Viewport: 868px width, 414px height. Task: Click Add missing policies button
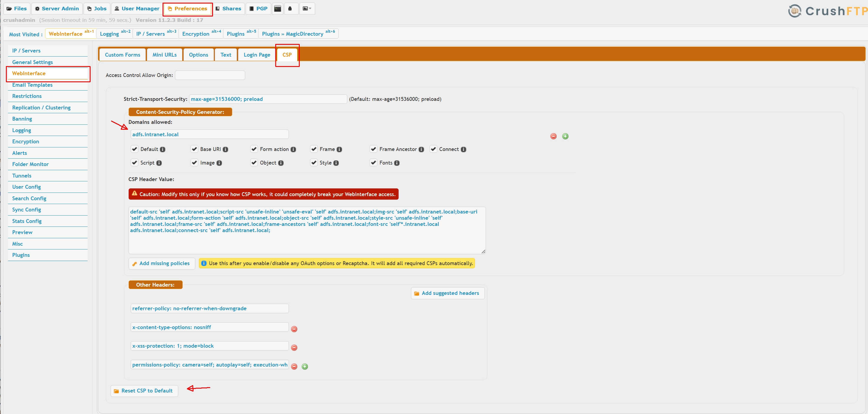tap(162, 263)
